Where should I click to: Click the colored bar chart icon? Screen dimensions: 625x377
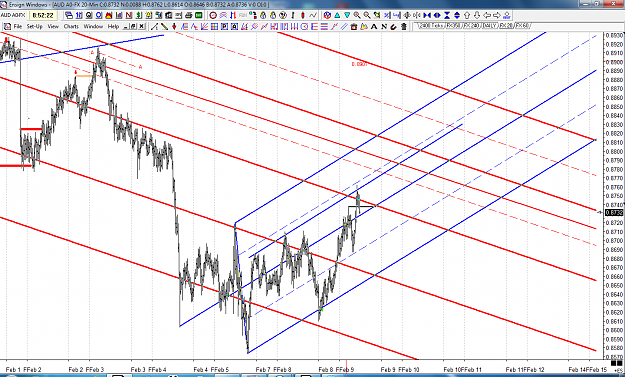click(x=118, y=15)
